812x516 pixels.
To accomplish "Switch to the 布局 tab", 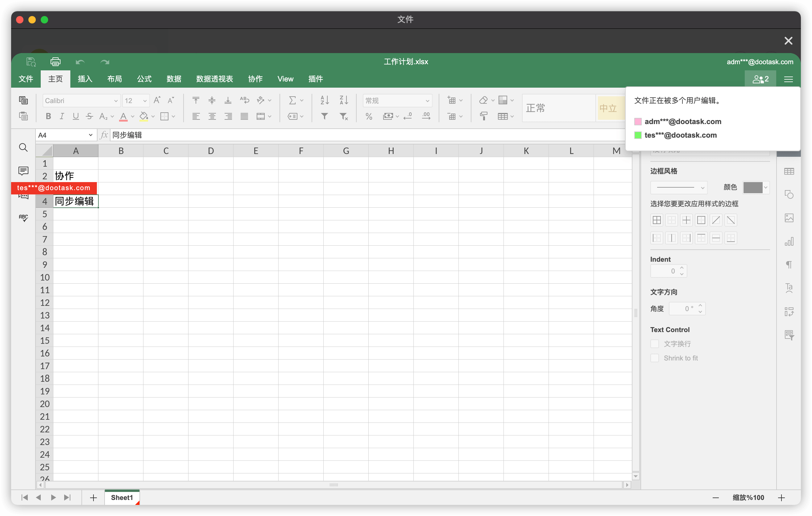I will (115, 79).
